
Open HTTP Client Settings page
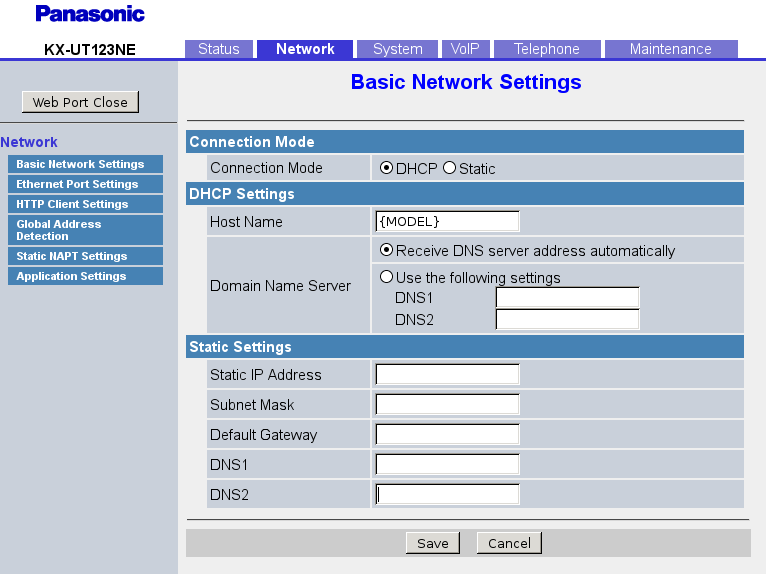click(x=85, y=204)
